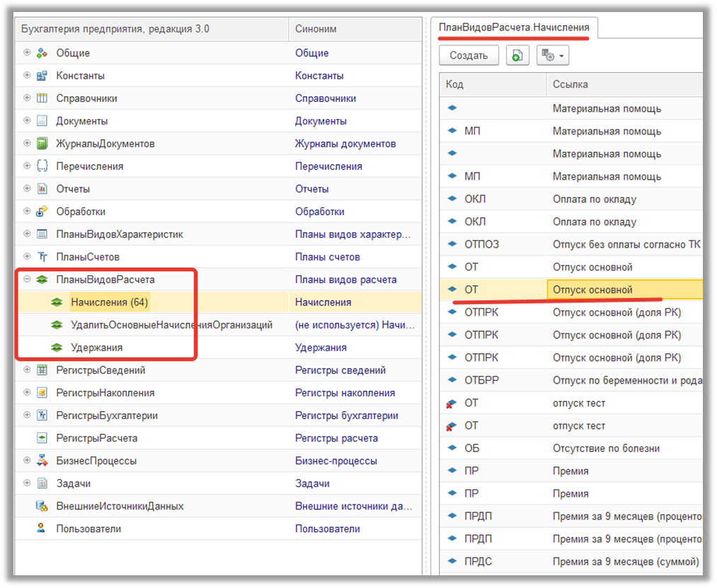Screen dimensions: 717x588
Task: Expand the Документы tree node
Action: [27, 121]
